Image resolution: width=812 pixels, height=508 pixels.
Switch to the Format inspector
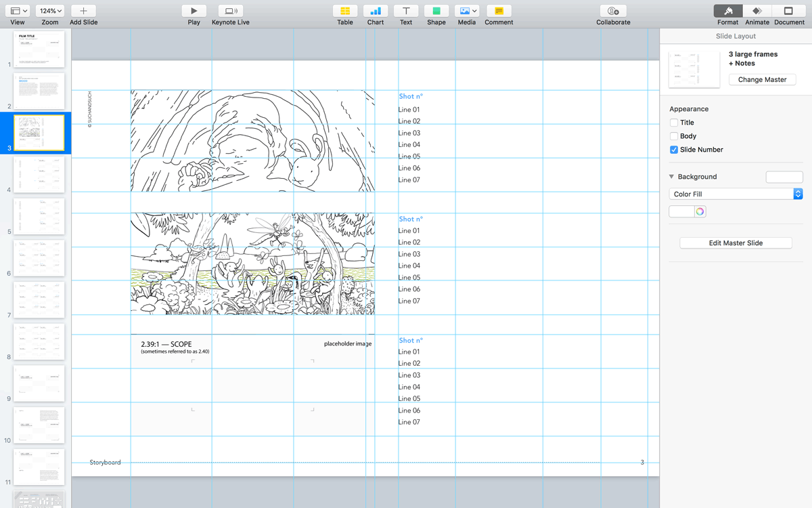[x=728, y=11]
